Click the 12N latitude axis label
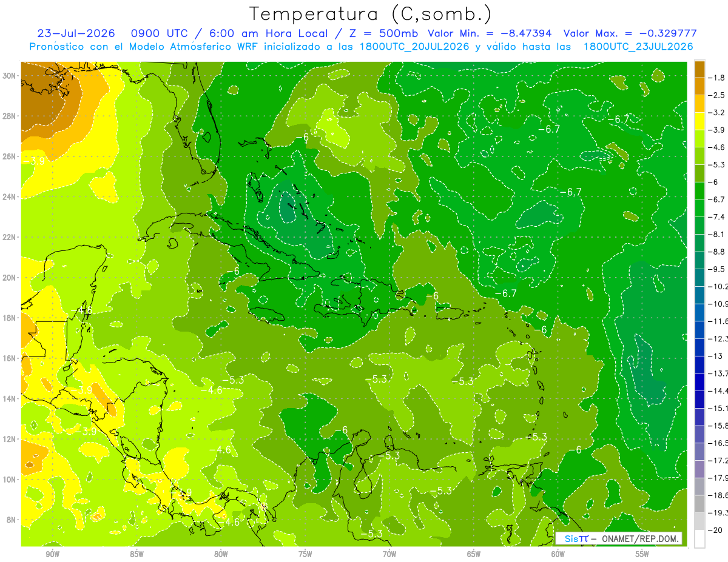This screenshot has height=562, width=728. point(10,439)
